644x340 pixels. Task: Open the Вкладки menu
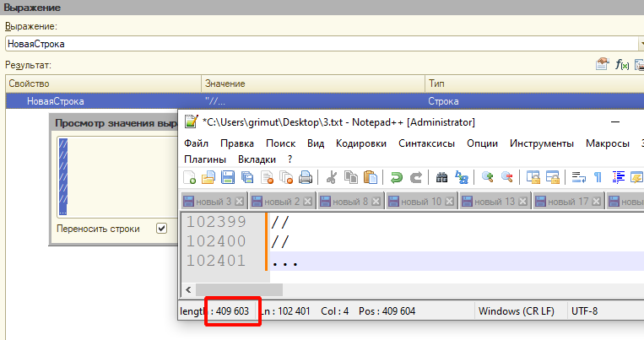(x=257, y=159)
